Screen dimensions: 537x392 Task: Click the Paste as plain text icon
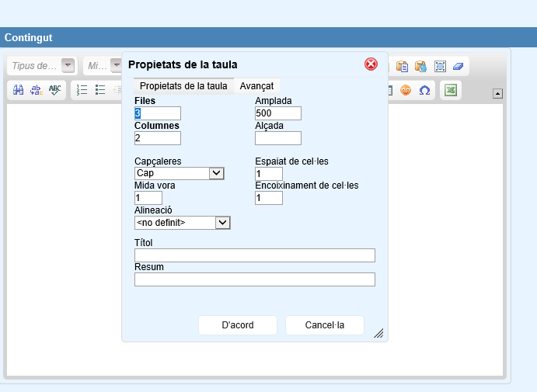[402, 66]
